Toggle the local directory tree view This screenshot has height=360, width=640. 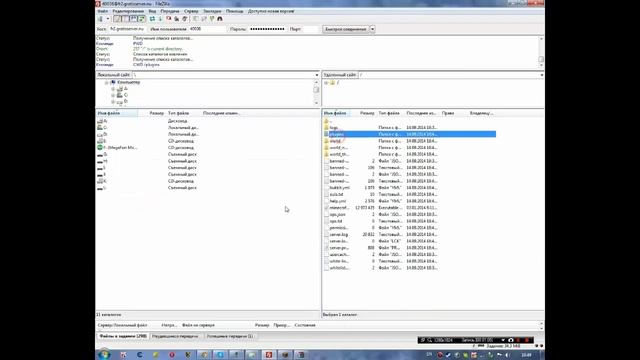[x=126, y=19]
